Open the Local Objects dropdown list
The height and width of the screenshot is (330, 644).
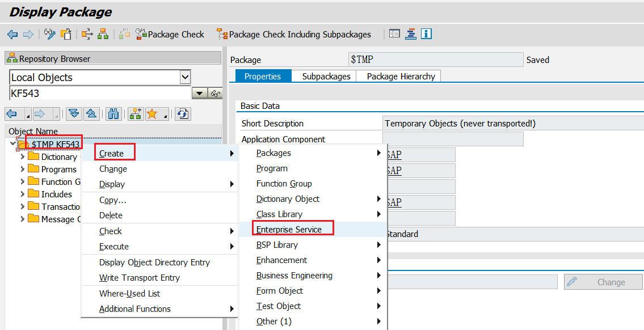[185, 77]
